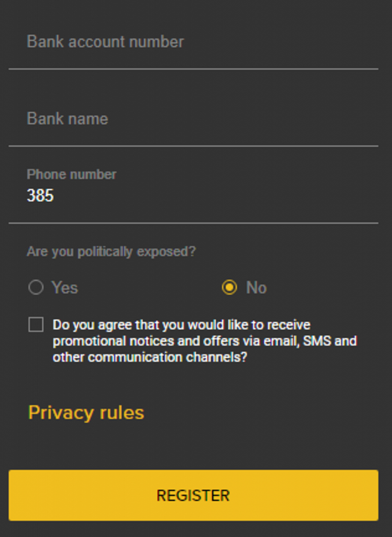Image resolution: width=392 pixels, height=537 pixels.
Task: Select the No radio button circle
Action: pos(229,287)
